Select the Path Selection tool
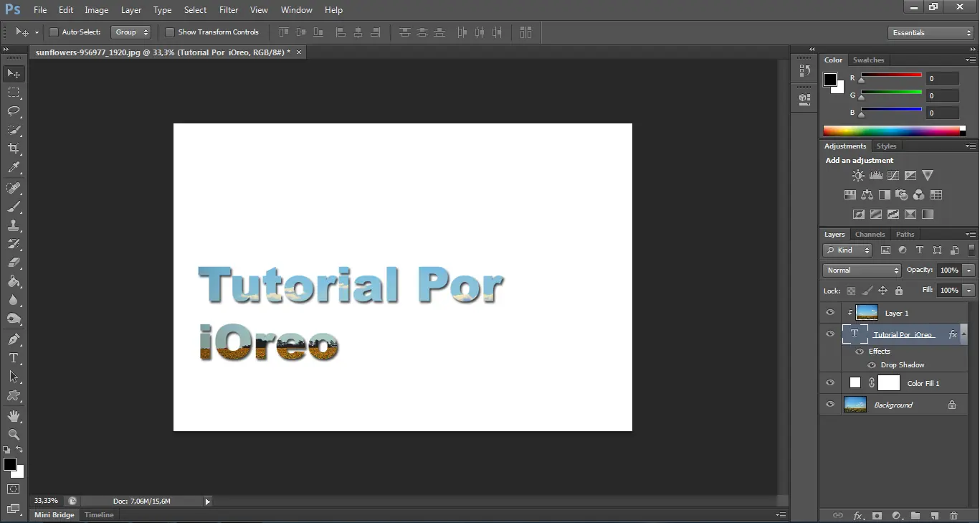The height and width of the screenshot is (523, 980). (14, 377)
